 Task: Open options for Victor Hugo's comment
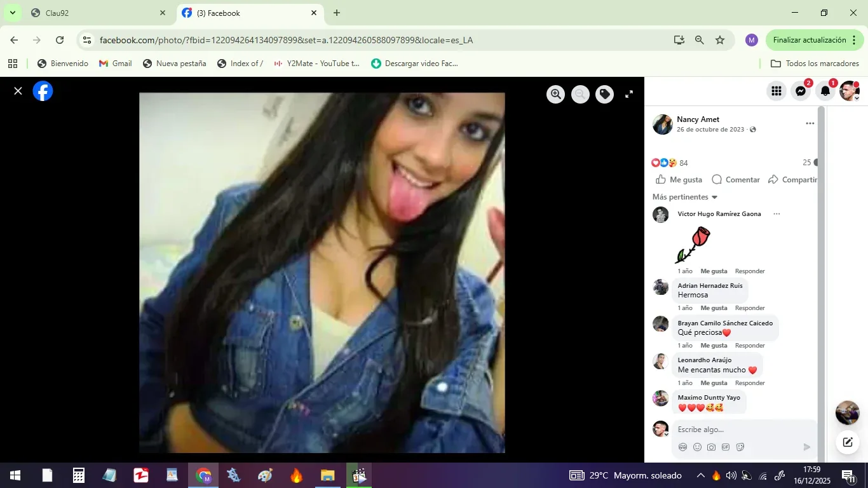(776, 214)
